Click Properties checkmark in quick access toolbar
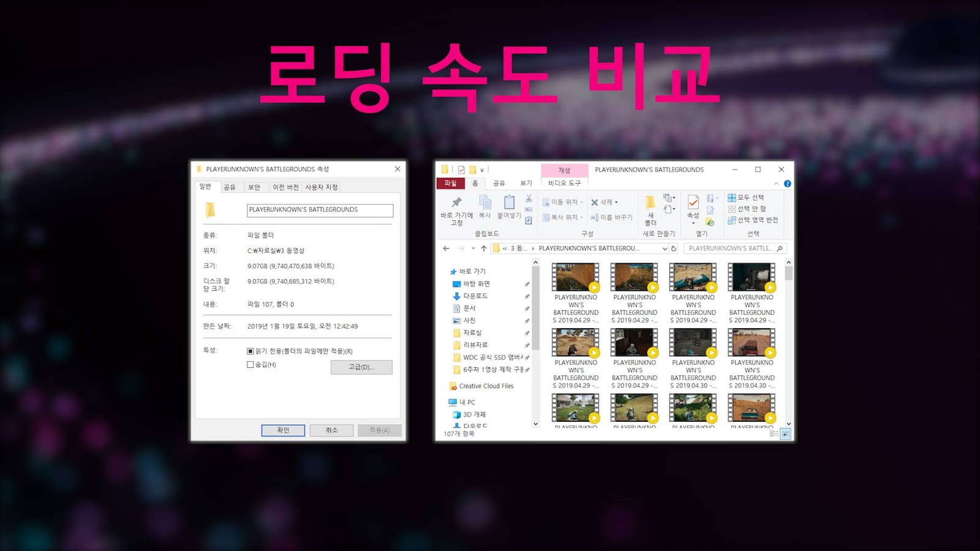This screenshot has height=551, width=980. click(x=461, y=170)
